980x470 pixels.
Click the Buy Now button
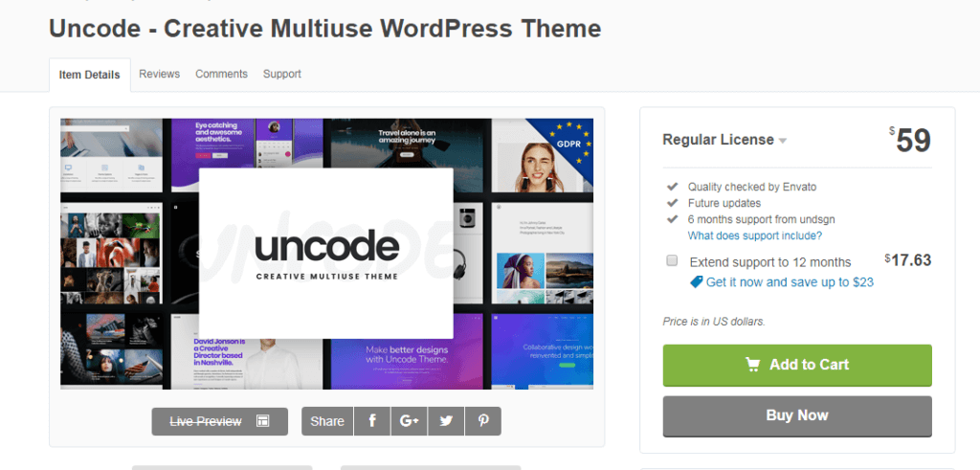coord(797,416)
